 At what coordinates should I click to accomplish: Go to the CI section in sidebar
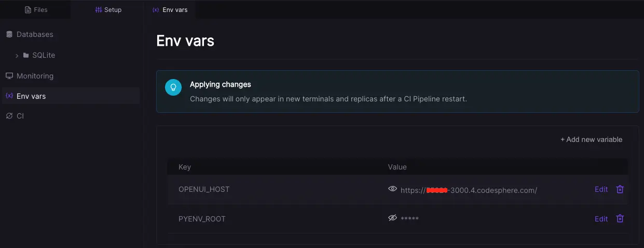pyautogui.click(x=20, y=116)
